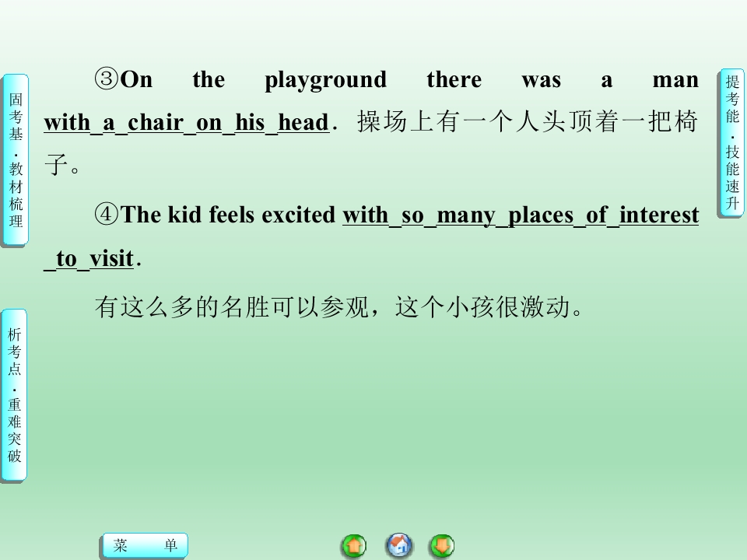Click the green down-arrow next slide icon
Viewport: 747px width, 560px height.
pyautogui.click(x=442, y=546)
